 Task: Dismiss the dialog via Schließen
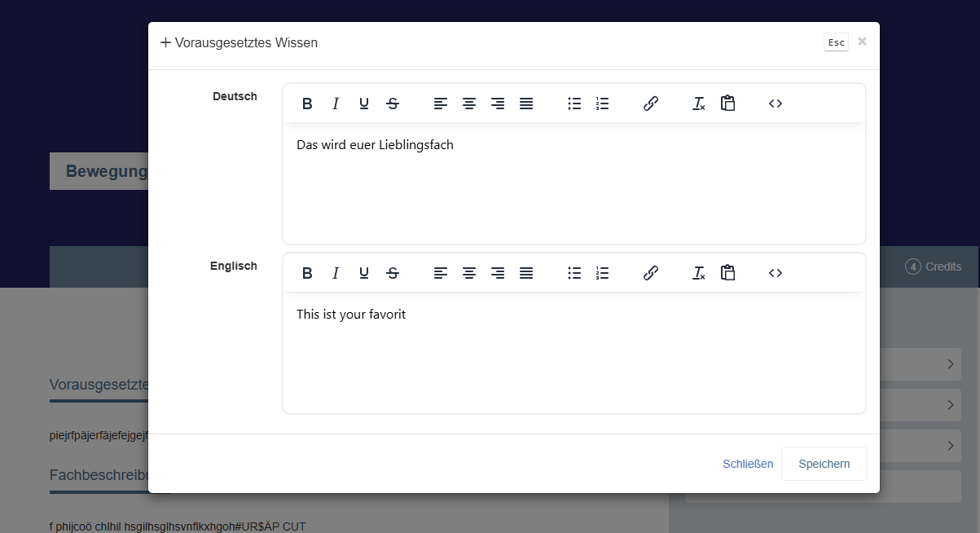pos(748,463)
